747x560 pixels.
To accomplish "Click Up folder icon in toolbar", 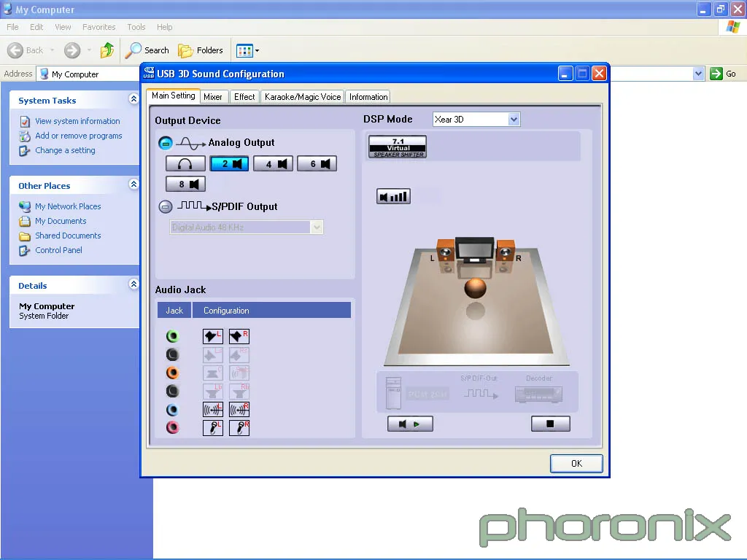I will [x=107, y=50].
